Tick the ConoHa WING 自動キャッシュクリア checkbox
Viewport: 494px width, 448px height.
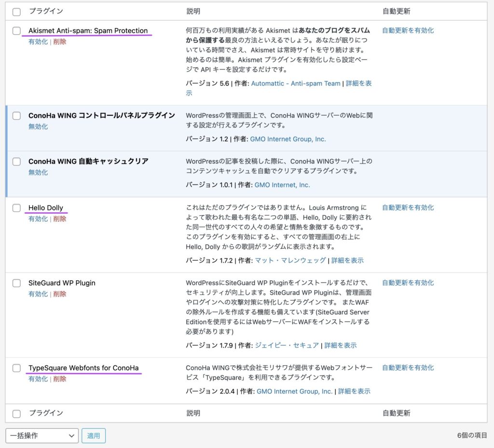(16, 162)
